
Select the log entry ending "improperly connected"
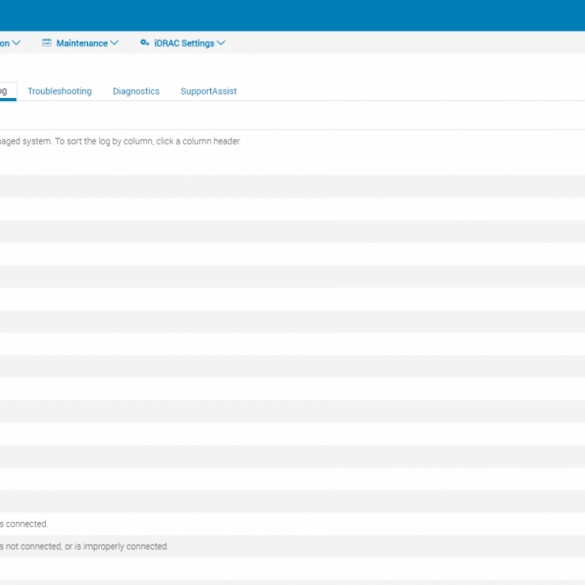(292, 546)
